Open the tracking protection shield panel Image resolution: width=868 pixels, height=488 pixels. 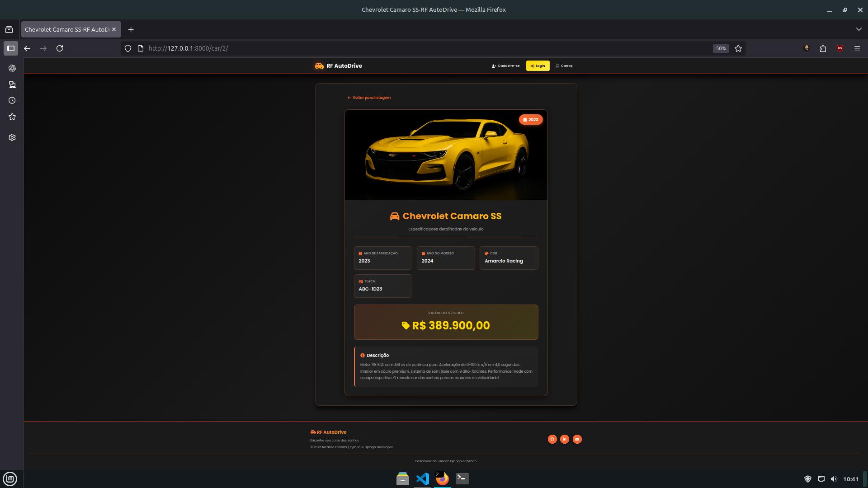128,48
